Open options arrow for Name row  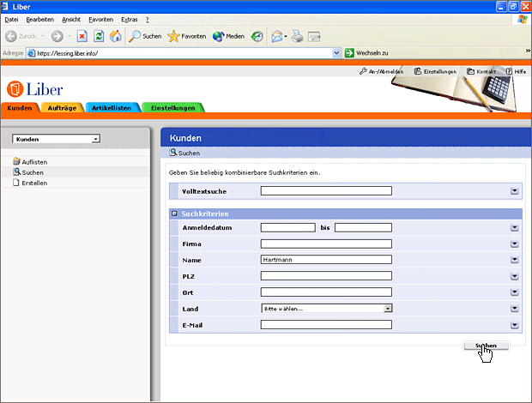click(x=514, y=260)
